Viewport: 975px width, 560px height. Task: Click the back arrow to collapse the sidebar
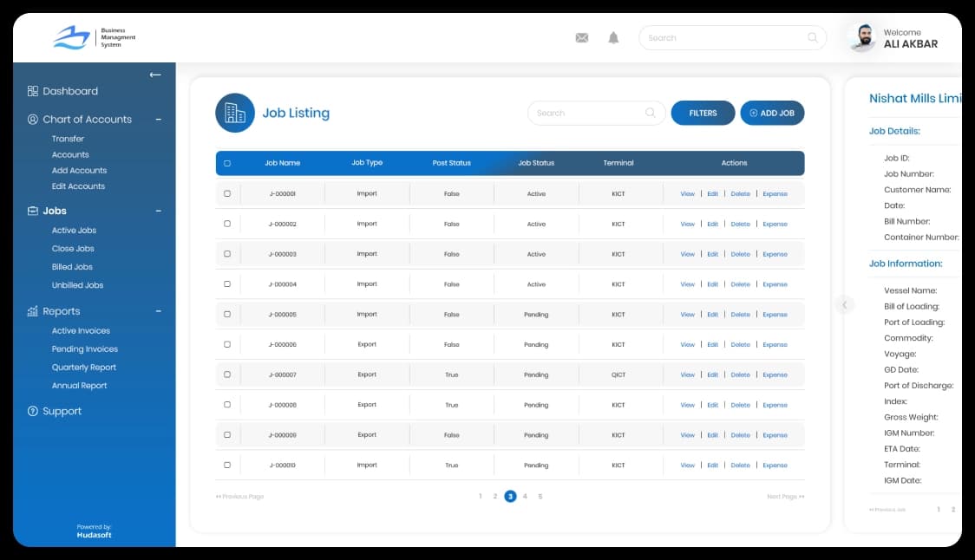(x=155, y=75)
